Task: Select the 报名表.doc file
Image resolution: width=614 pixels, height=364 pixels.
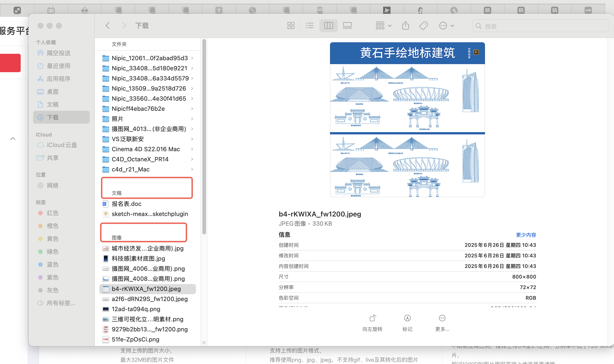Action: coord(126,204)
